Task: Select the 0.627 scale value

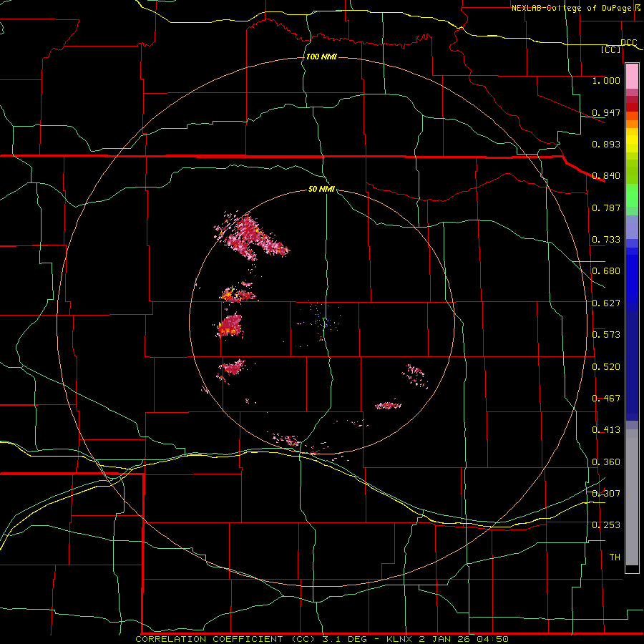Action: click(606, 303)
